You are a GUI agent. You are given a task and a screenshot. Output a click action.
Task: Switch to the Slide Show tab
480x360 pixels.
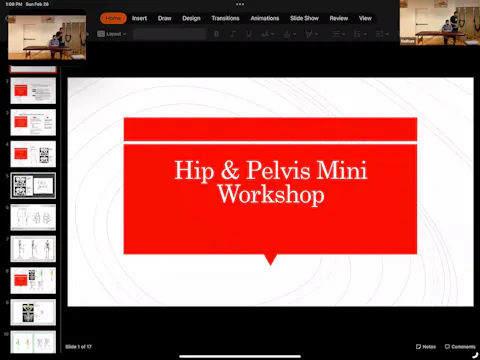pyautogui.click(x=304, y=18)
